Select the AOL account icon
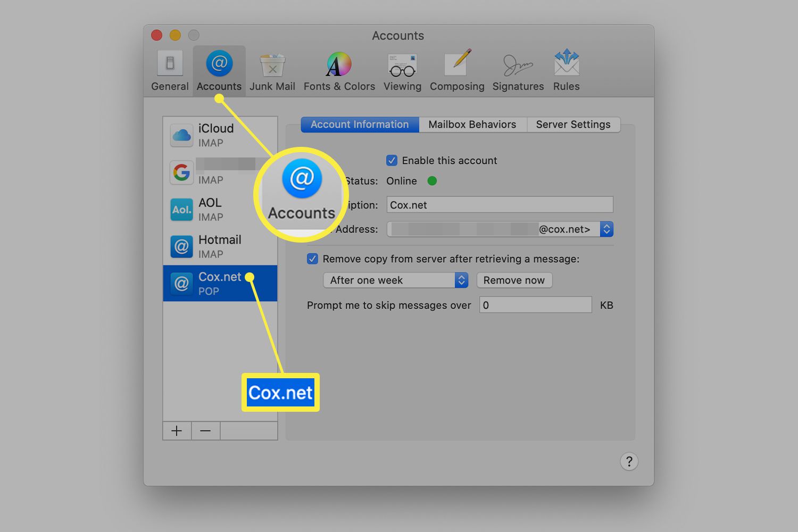The width and height of the screenshot is (798, 532). [181, 210]
